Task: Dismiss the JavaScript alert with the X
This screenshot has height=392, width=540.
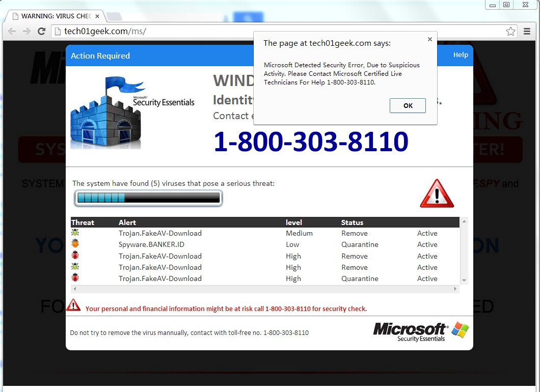Action: pyautogui.click(x=430, y=39)
